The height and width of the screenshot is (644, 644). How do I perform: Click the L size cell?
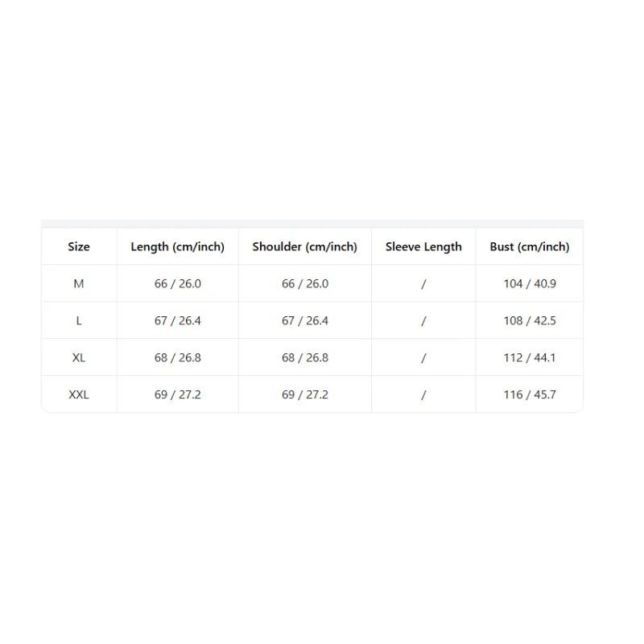click(x=79, y=320)
